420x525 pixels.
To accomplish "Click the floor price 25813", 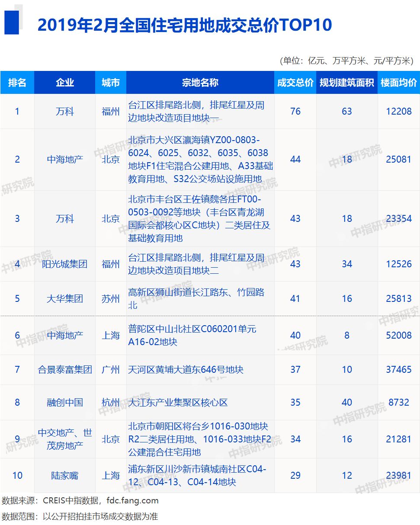I will click(x=399, y=299).
